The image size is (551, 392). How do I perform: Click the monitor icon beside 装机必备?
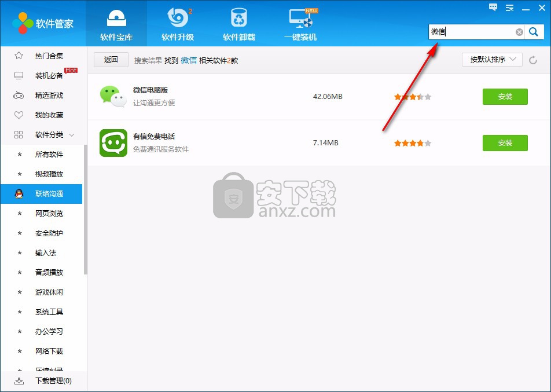(19, 76)
